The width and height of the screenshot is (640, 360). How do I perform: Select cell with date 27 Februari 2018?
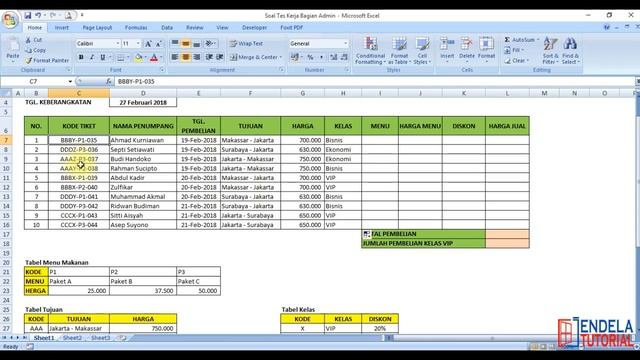(143, 102)
